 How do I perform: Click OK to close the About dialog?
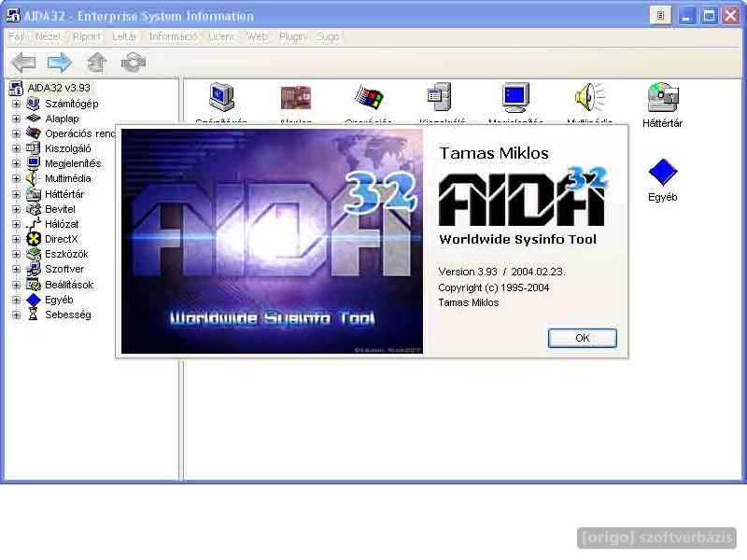[x=582, y=338]
